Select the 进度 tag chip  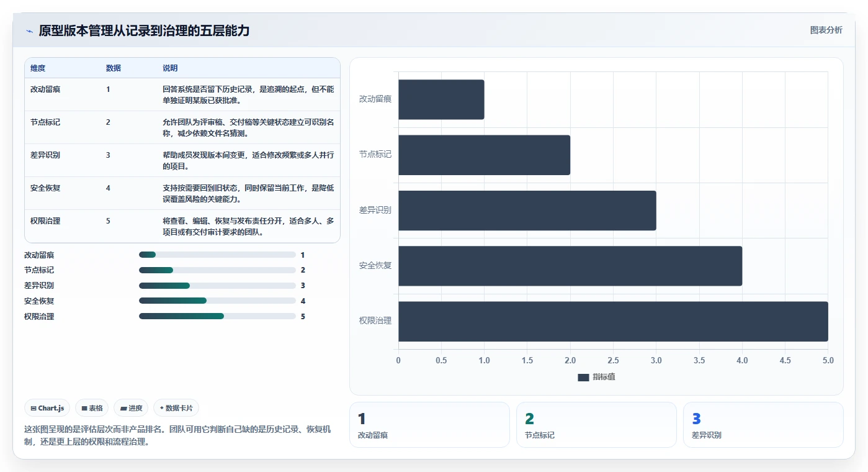131,408
